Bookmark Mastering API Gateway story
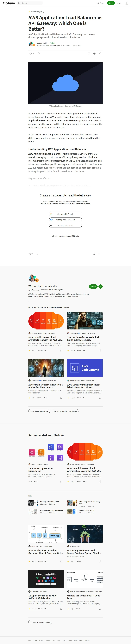 point(100,561)
